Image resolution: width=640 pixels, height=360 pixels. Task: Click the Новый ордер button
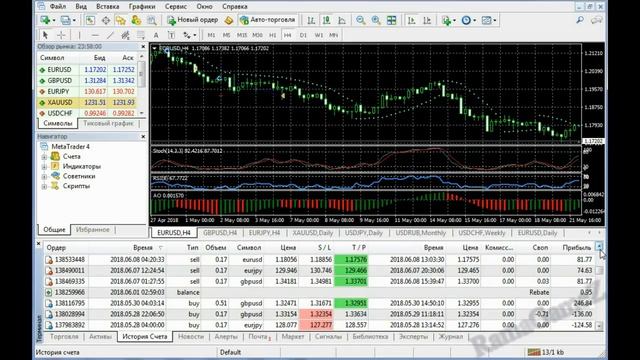[192, 20]
